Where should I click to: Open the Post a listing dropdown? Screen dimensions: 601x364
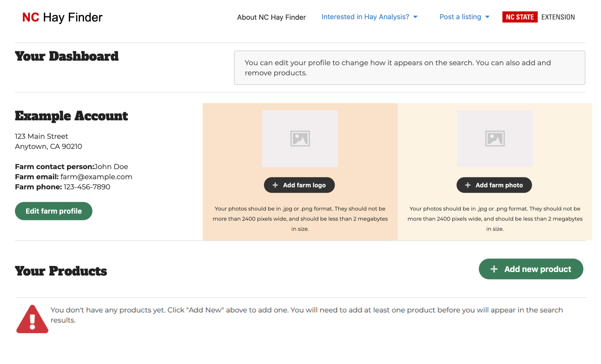point(460,17)
